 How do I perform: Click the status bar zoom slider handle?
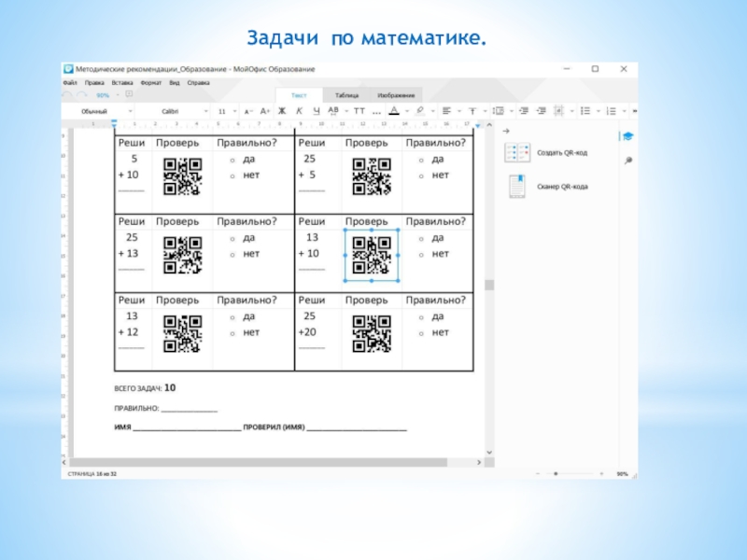coord(556,474)
